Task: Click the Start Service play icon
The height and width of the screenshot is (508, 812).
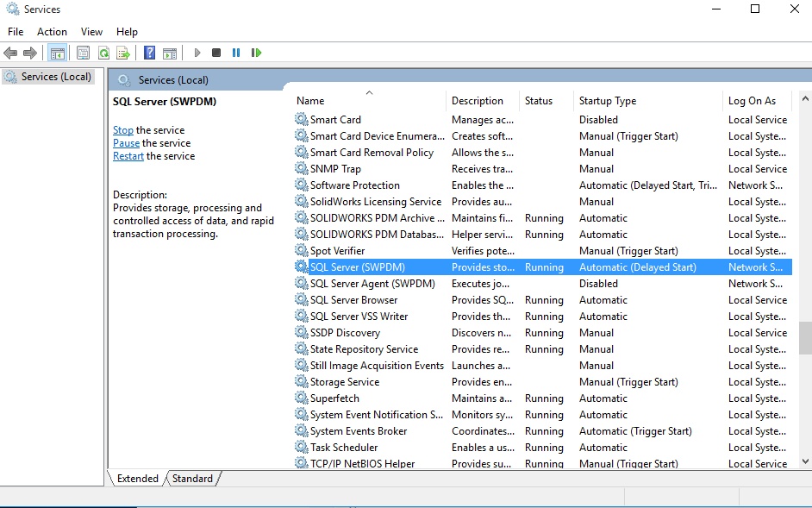Action: click(x=197, y=53)
